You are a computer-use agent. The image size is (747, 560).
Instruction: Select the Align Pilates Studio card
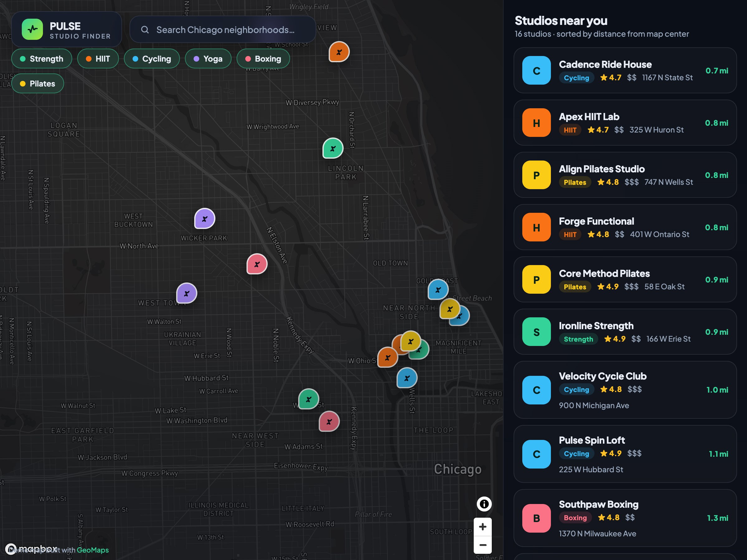[625, 175]
